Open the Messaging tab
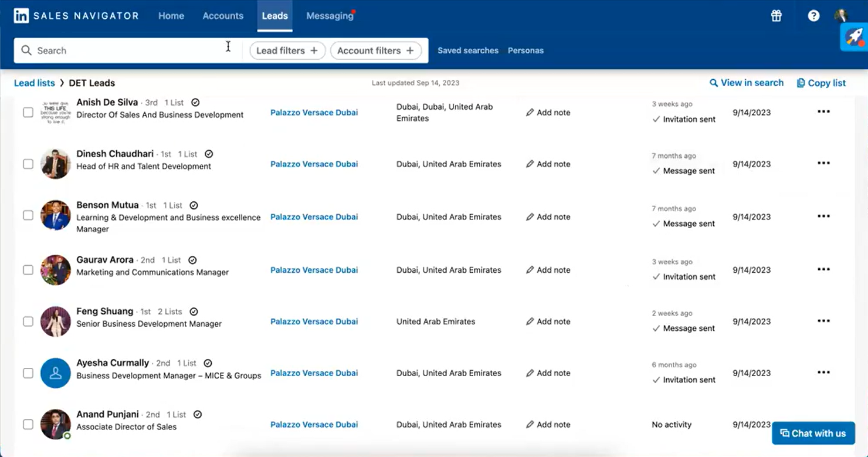This screenshot has width=868, height=457. (x=330, y=16)
